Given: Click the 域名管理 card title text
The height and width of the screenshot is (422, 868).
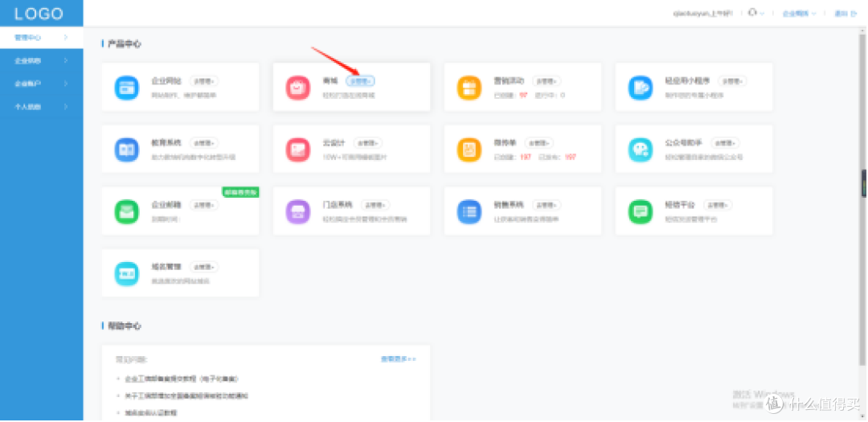Looking at the screenshot, I should coord(166,267).
